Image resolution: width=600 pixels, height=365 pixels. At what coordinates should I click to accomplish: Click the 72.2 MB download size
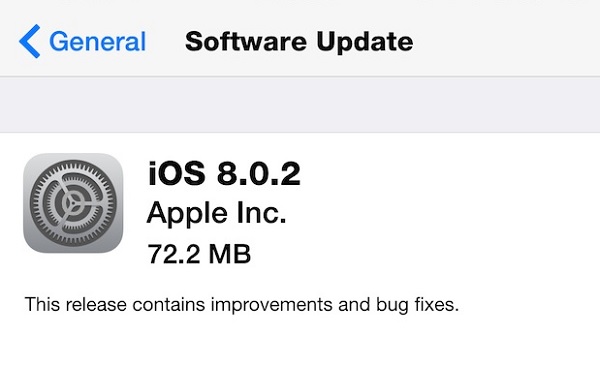coord(199,254)
